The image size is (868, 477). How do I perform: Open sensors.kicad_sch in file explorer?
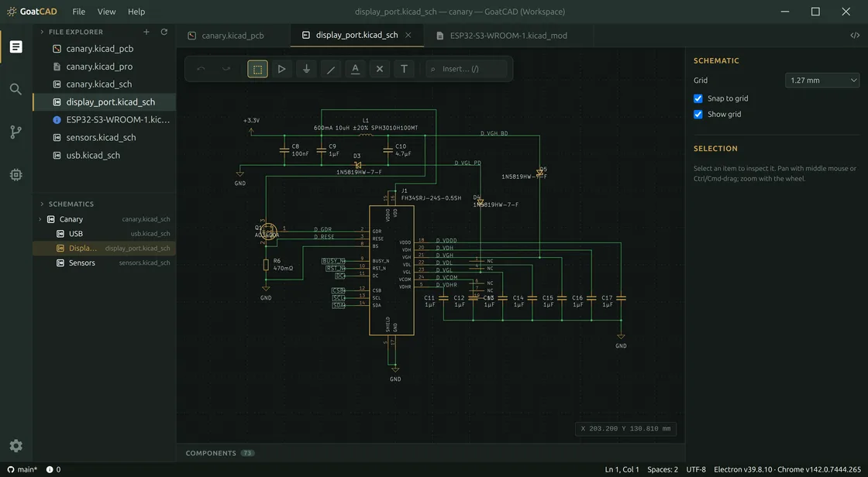point(105,137)
